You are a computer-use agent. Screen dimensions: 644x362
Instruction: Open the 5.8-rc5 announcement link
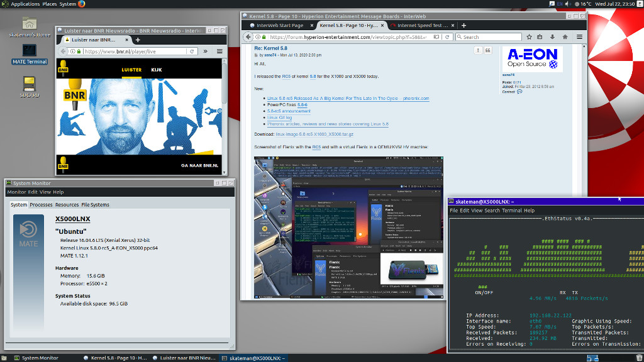coord(289,111)
